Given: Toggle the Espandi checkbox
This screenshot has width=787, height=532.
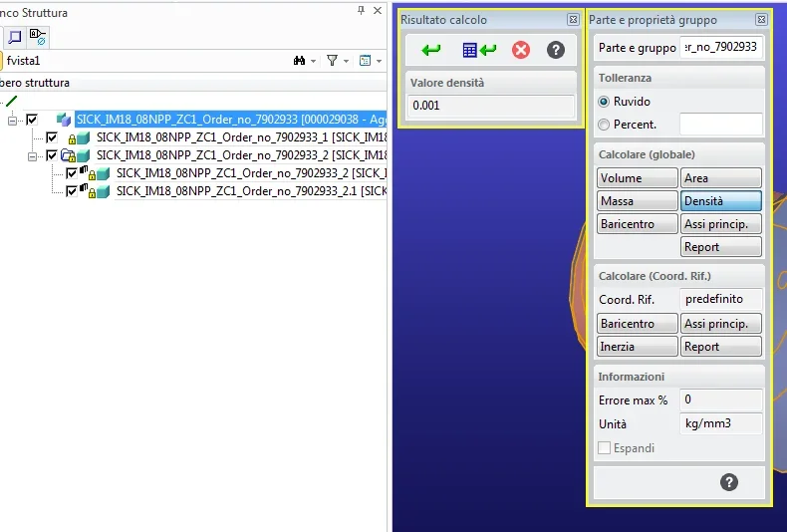Looking at the screenshot, I should [x=604, y=448].
